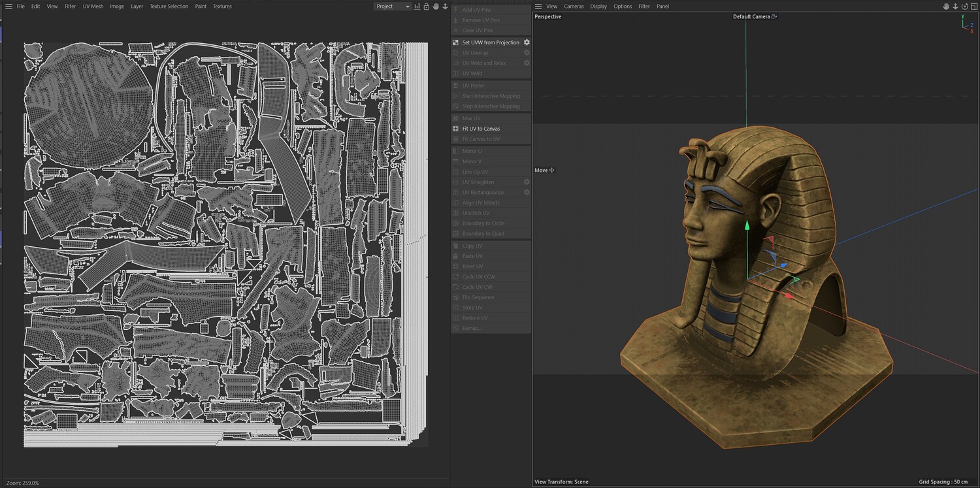
Task: Click the viewport rotate camera icon
Action: coord(964,7)
